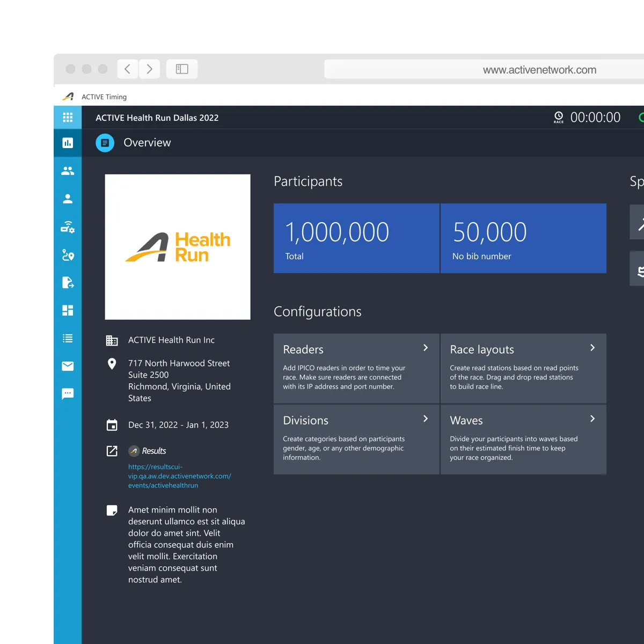The width and height of the screenshot is (644, 644).
Task: Expand the Waves configuration chevron
Action: [592, 419]
